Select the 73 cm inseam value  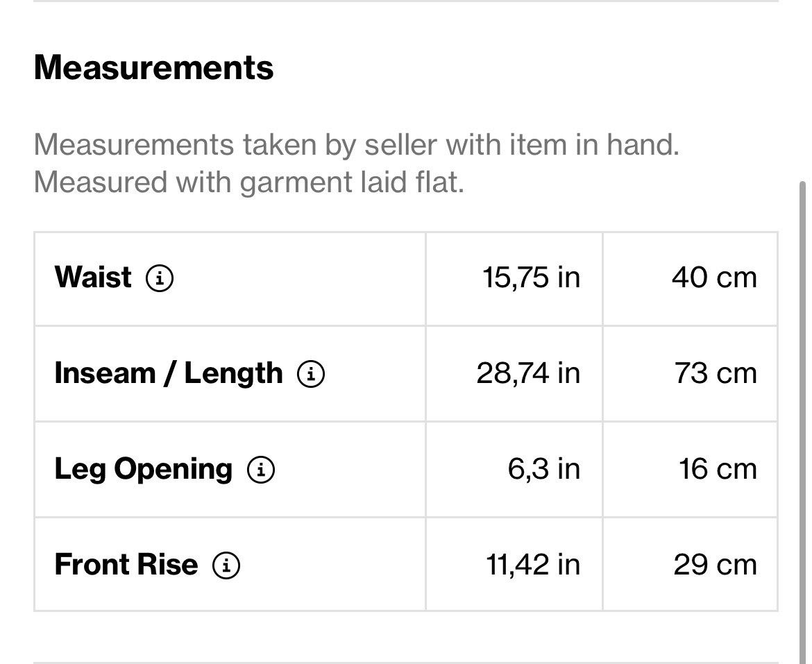click(716, 373)
